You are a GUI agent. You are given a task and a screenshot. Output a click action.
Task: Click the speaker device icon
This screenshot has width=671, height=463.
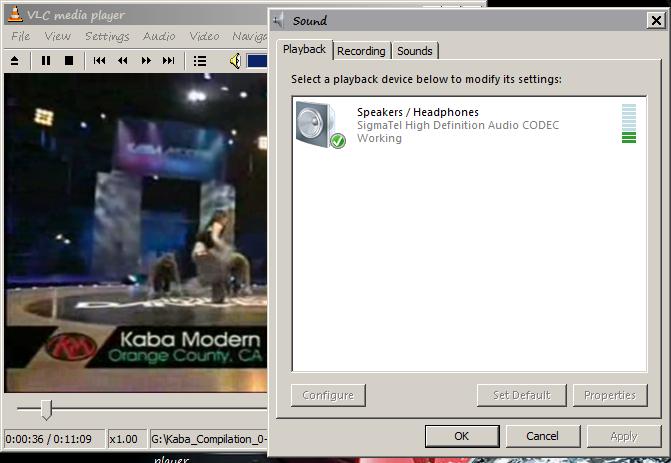click(316, 124)
